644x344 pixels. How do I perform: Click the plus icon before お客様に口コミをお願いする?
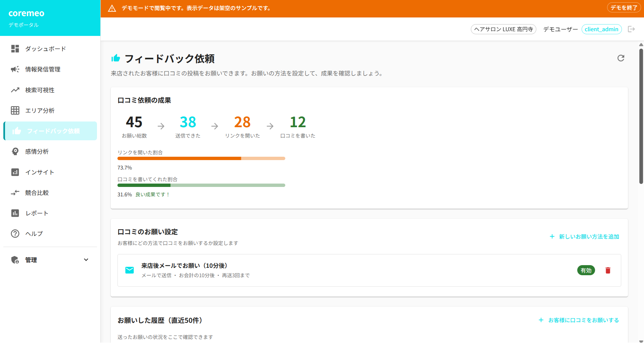[x=541, y=320]
